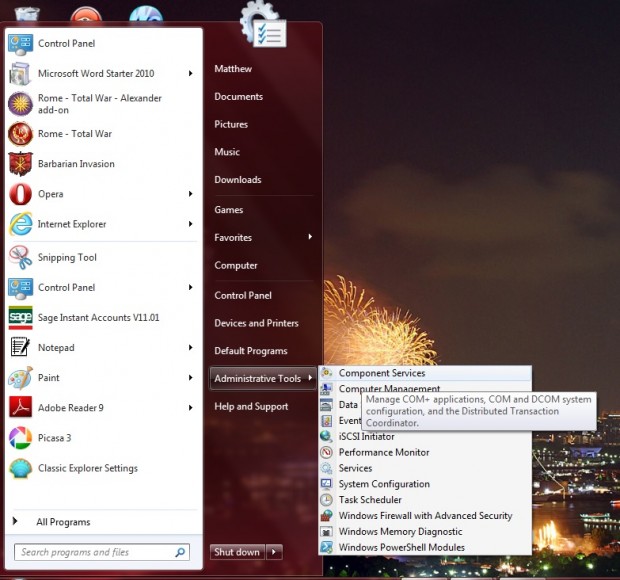
Task: Click the Adobe Reader 9 icon
Action: click(20, 407)
